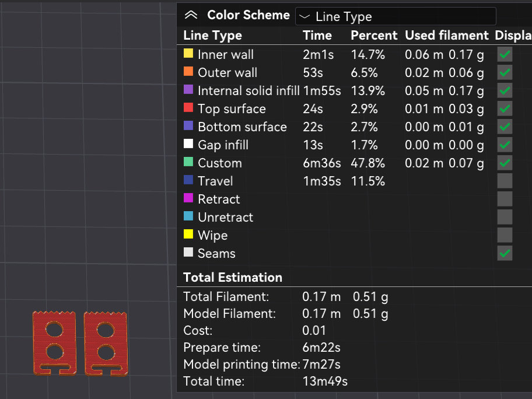This screenshot has height=399, width=532.
Task: Click the Travel time value 1m35s
Action: click(x=321, y=181)
